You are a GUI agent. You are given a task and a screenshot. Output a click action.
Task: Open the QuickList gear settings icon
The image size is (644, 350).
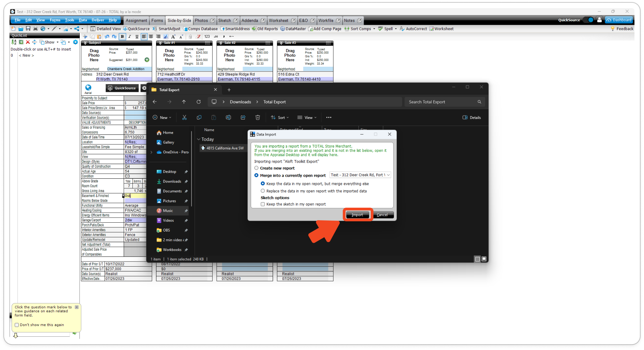point(76,42)
